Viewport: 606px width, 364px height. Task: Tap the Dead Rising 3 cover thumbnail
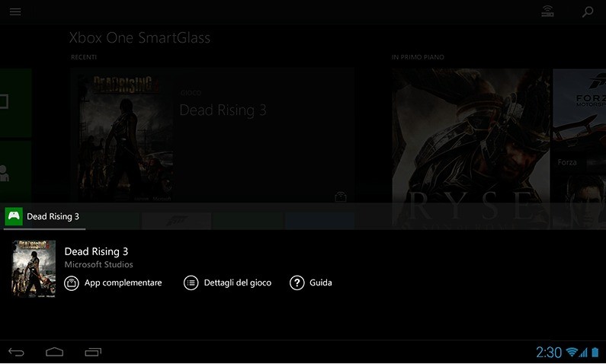pos(34,269)
